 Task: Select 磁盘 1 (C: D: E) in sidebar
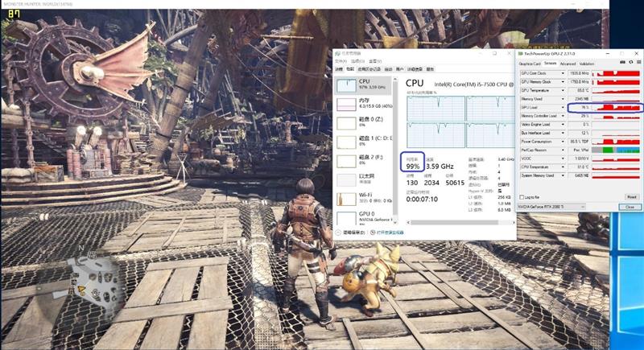point(365,141)
